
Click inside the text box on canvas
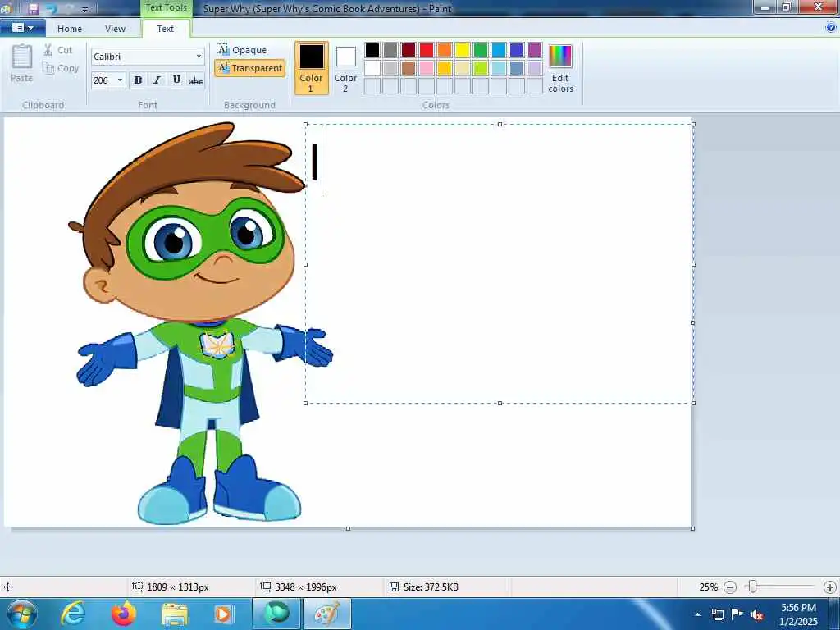pyautogui.click(x=500, y=263)
